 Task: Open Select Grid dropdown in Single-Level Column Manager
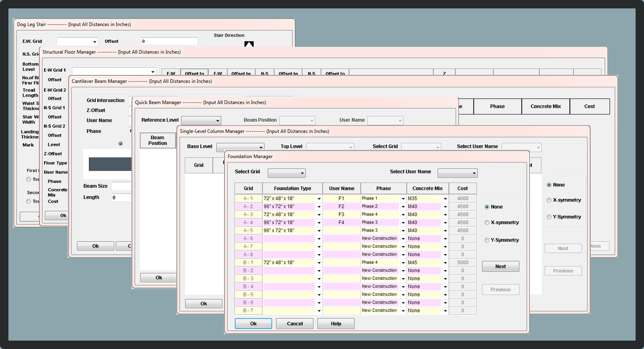[x=421, y=146]
